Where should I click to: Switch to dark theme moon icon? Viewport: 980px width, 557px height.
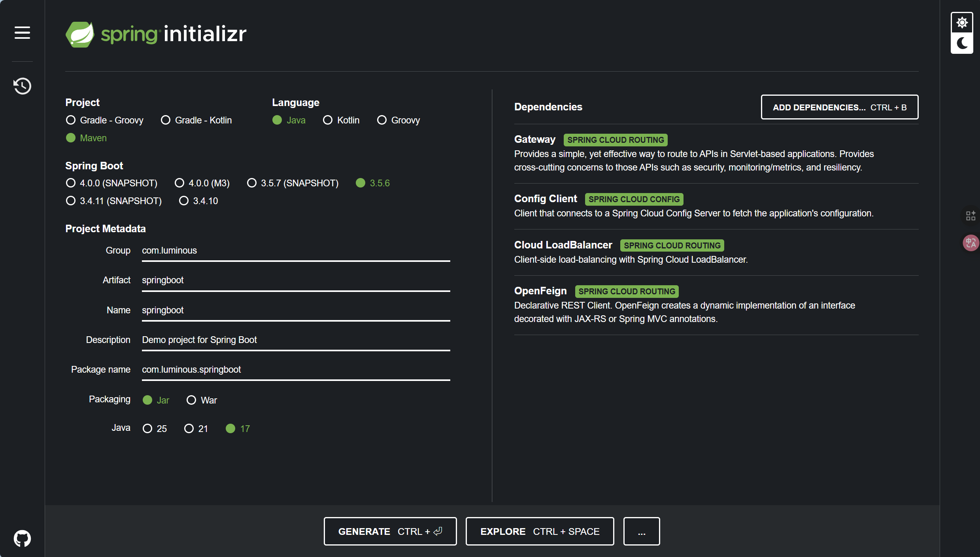click(x=962, y=43)
